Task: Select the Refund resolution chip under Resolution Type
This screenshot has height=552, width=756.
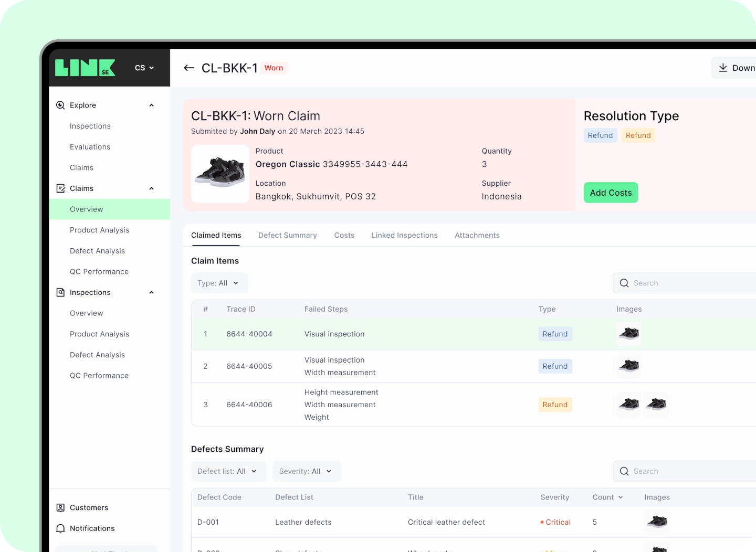Action: click(600, 135)
